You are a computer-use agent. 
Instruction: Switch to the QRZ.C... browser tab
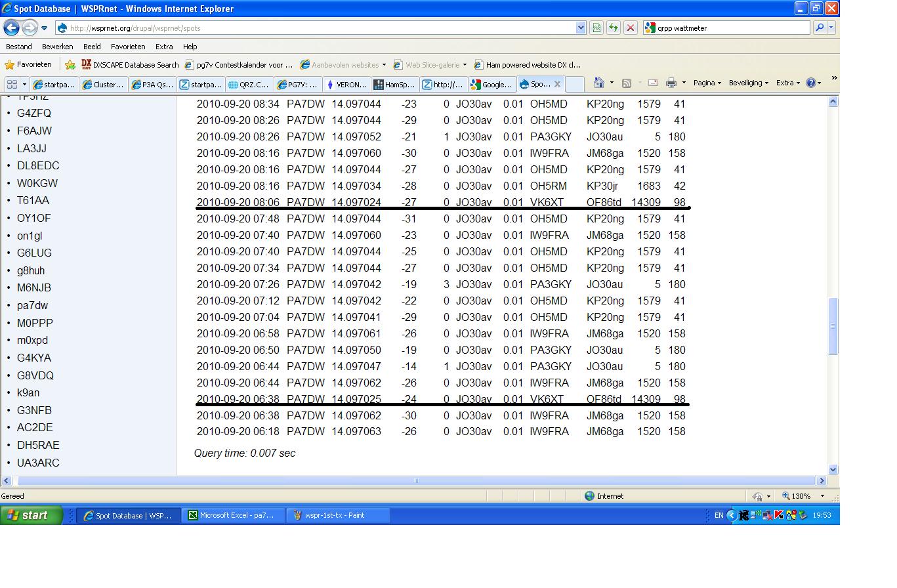pyautogui.click(x=249, y=84)
